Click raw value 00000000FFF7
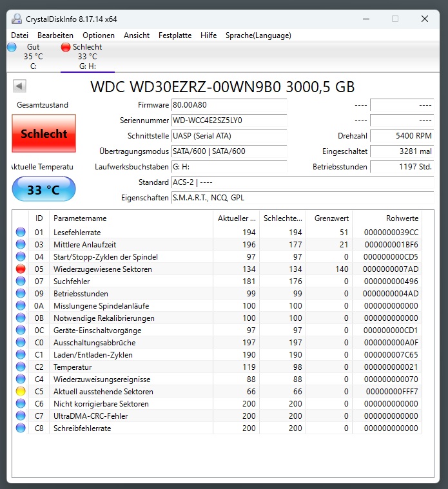448x489 pixels. [392, 391]
